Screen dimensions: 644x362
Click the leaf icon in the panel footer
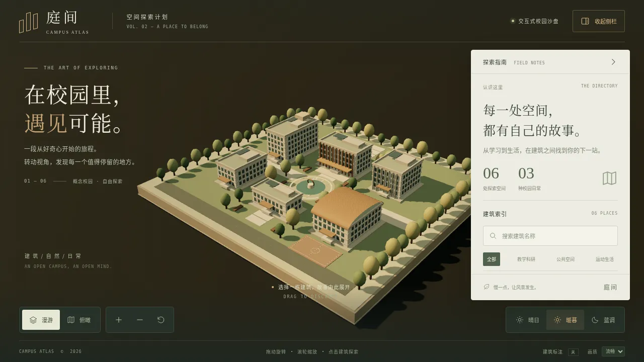486,287
